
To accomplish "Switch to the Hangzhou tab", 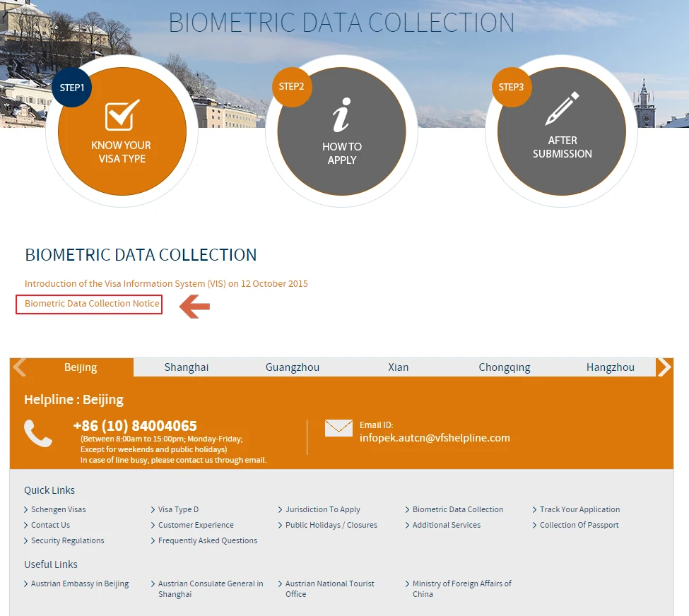I will pos(611,367).
